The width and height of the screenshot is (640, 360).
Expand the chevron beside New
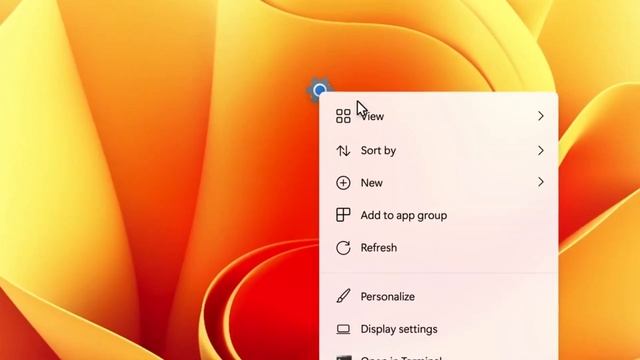click(x=541, y=182)
